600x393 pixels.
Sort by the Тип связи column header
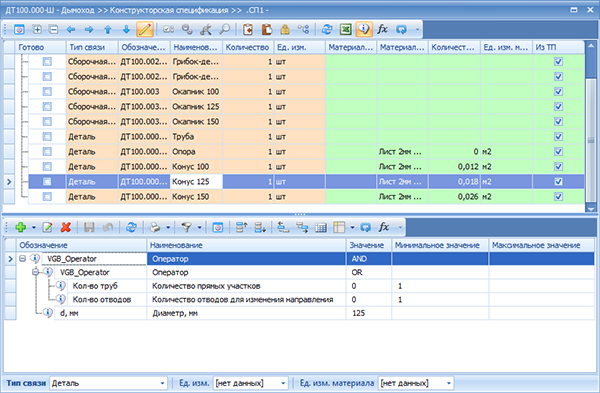coord(92,47)
